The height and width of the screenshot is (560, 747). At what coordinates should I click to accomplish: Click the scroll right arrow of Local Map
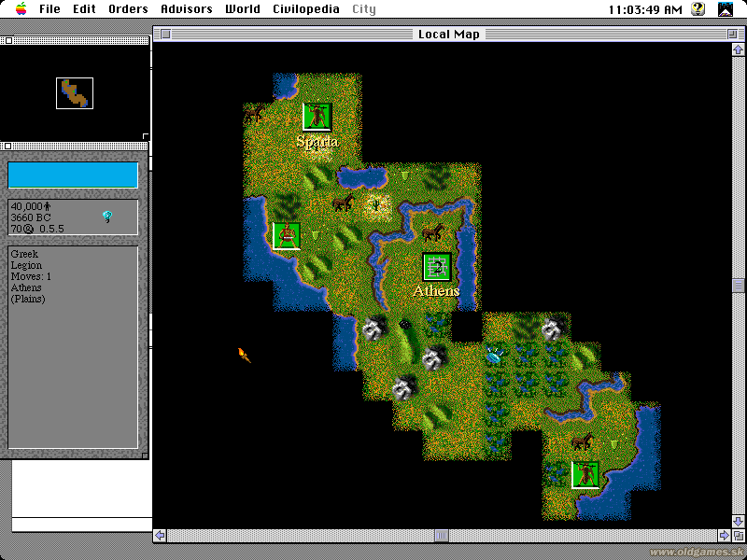[724, 535]
